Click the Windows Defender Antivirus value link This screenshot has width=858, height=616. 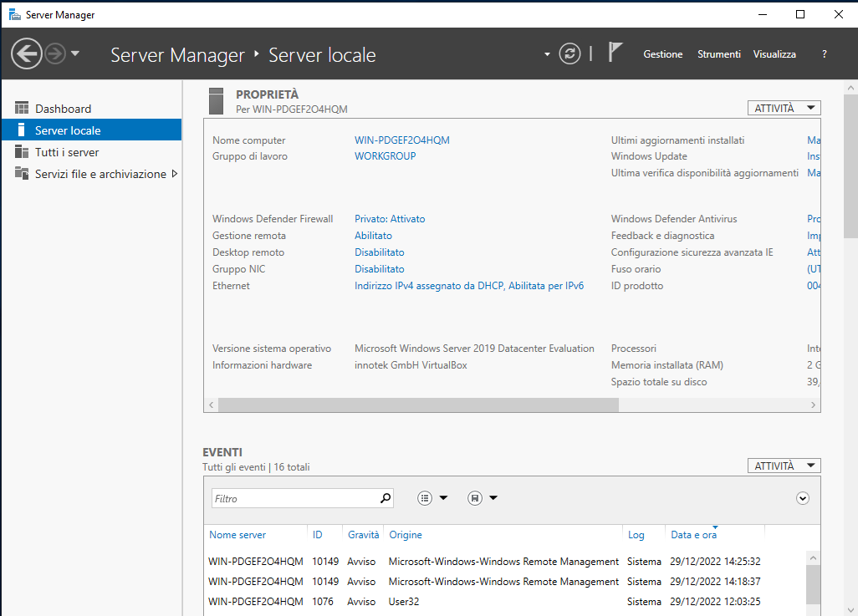(814, 219)
